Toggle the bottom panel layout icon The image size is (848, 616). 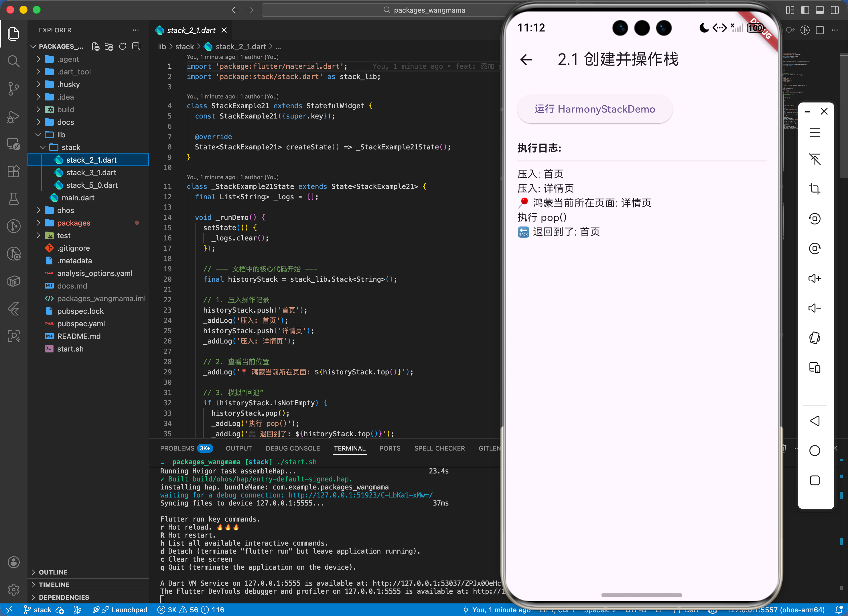820,10
